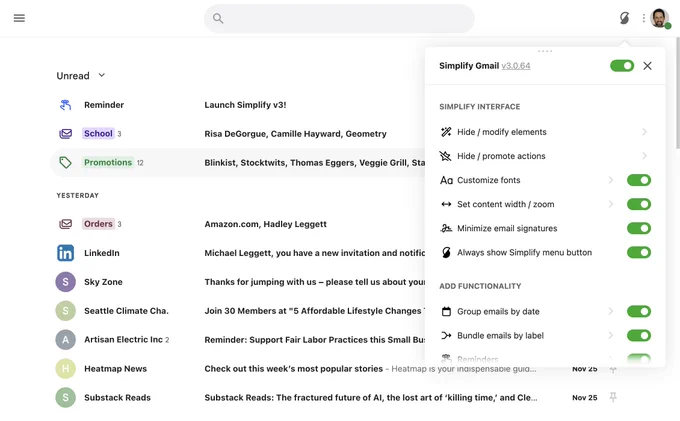The width and height of the screenshot is (680, 421).
Task: Click the Reminder snooze hand icon
Action: (x=65, y=105)
